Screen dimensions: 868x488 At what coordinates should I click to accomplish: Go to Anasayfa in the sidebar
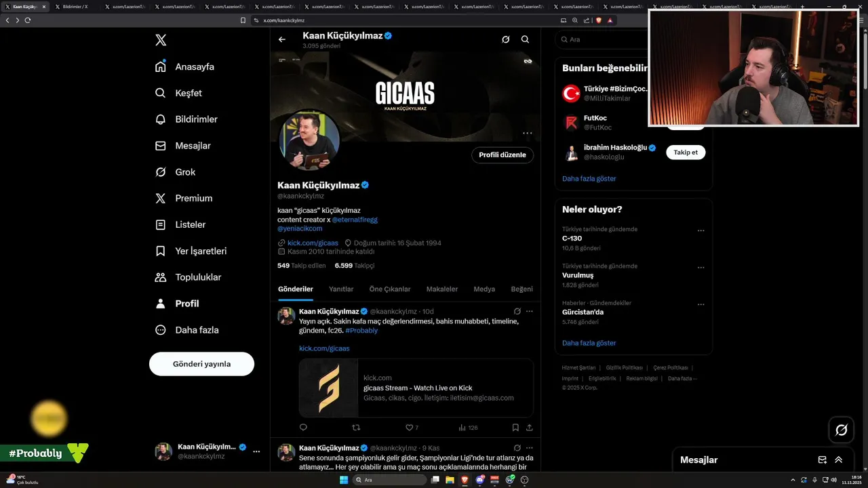(184, 66)
